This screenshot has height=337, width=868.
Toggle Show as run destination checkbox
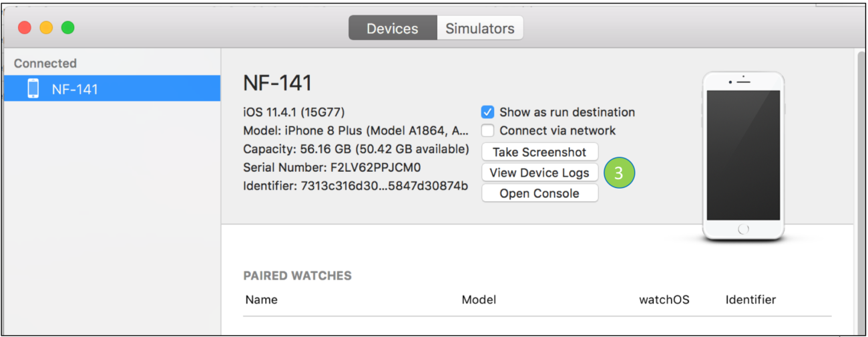click(488, 112)
